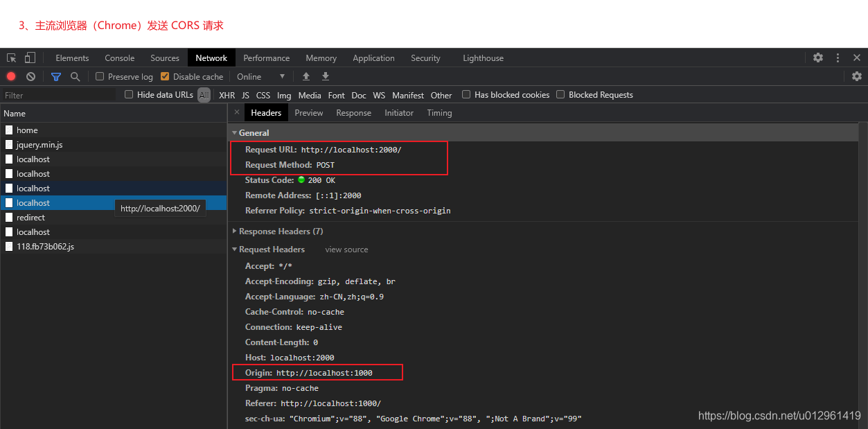Open the Memory panel tab
868x429 pixels.
pyautogui.click(x=321, y=58)
